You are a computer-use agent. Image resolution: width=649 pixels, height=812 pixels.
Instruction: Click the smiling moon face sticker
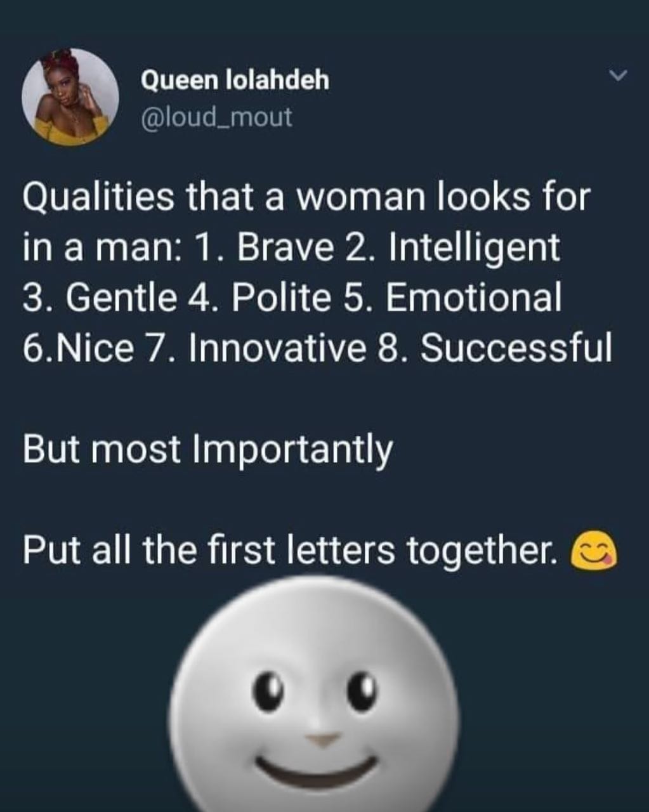tap(313, 697)
